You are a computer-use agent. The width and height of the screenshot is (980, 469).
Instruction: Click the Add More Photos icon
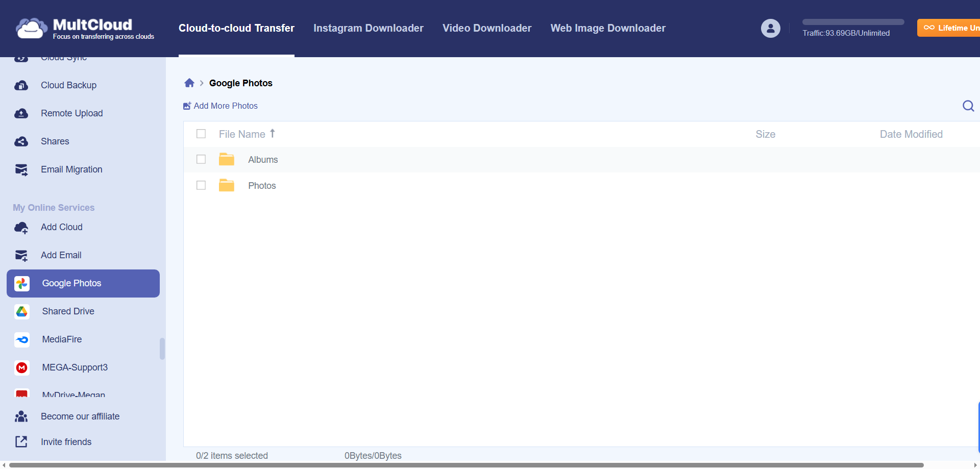pyautogui.click(x=187, y=106)
